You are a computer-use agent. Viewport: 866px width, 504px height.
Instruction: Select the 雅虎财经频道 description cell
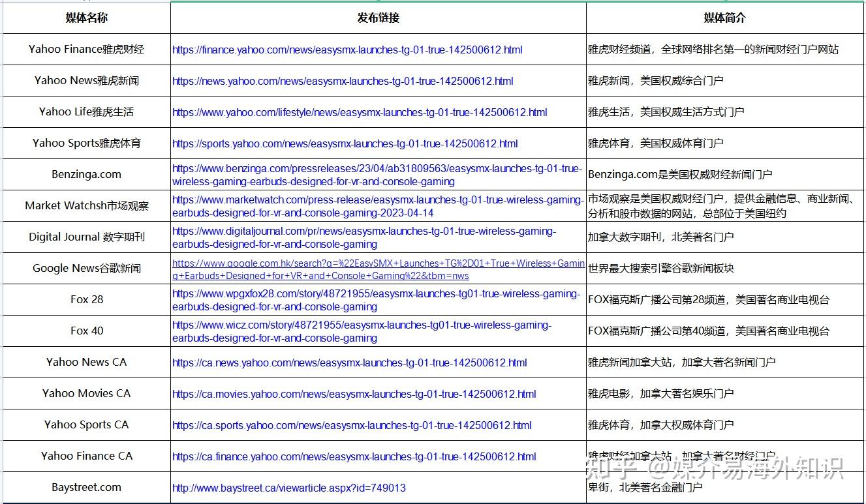725,49
